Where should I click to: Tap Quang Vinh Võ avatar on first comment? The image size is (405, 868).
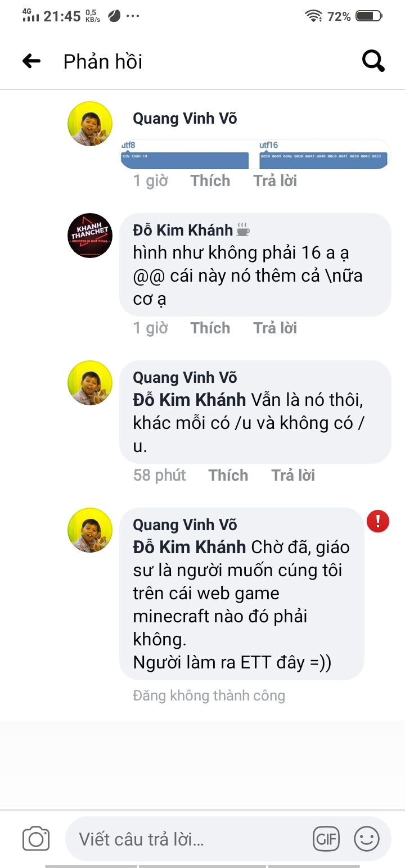(x=90, y=124)
